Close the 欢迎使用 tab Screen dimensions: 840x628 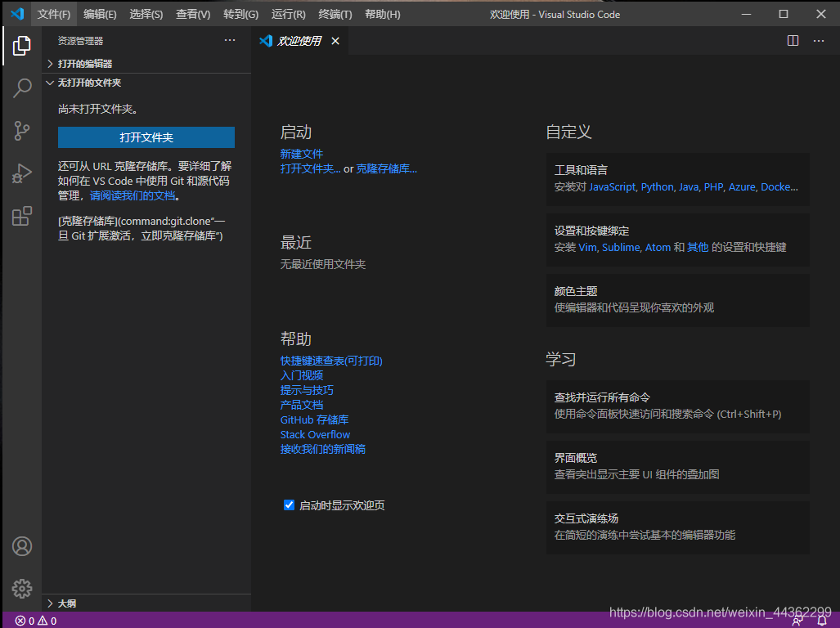335,41
